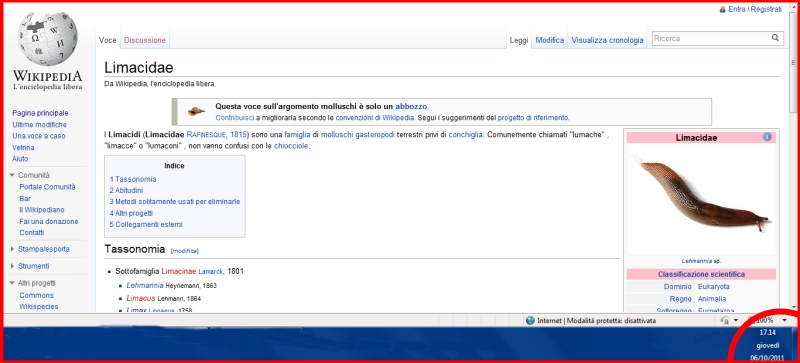The height and width of the screenshot is (363, 800).
Task: Open the famiglia link in intro
Action: (x=297, y=135)
